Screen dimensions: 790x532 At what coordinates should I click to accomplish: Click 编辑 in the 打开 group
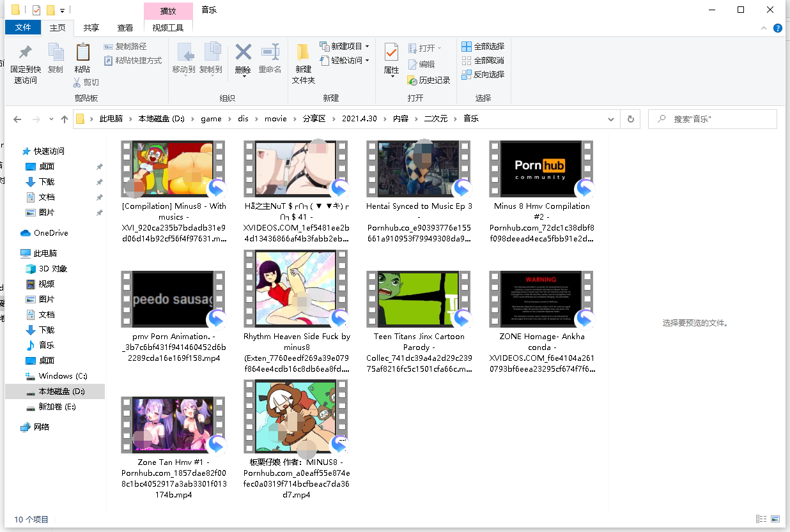coord(421,65)
